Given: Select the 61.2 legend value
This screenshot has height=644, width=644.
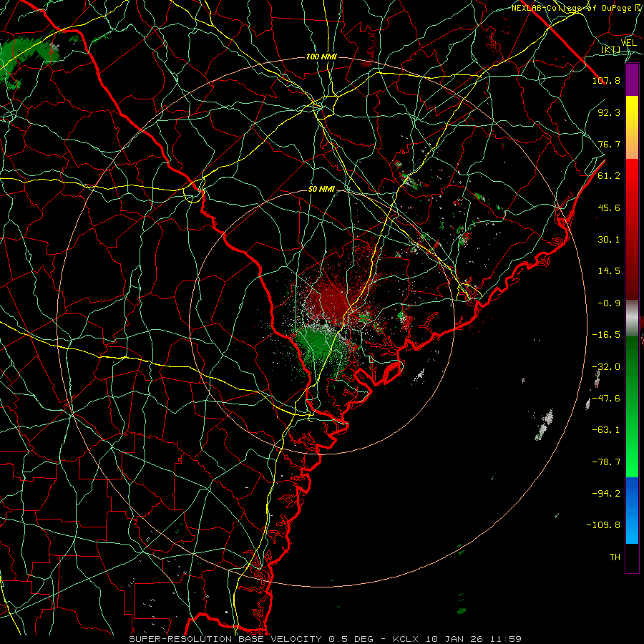Looking at the screenshot, I should coord(609,176).
